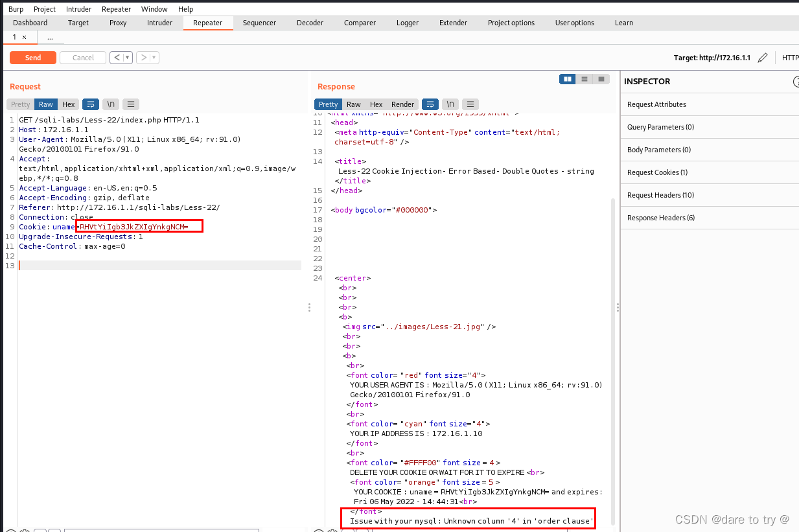Open the Help menu
799x532 pixels.
[185, 9]
